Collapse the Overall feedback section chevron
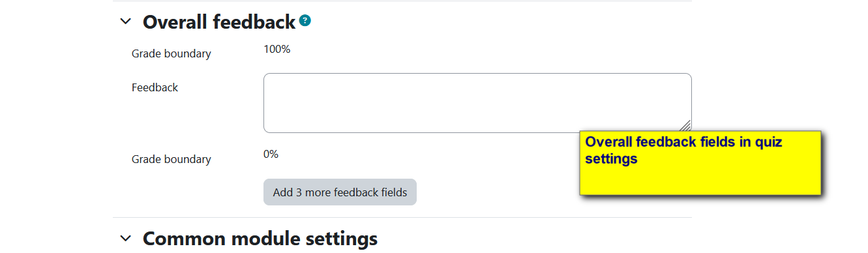The height and width of the screenshot is (253, 868). point(125,22)
